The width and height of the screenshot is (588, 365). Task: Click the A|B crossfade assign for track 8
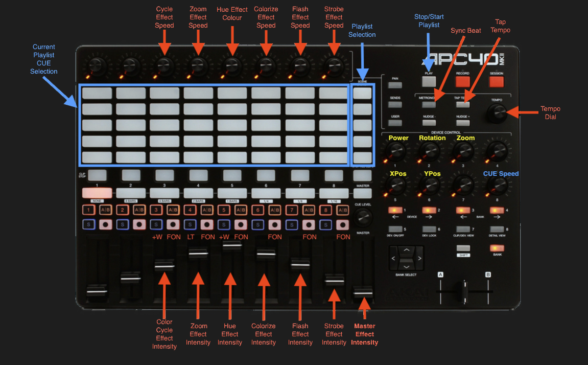pyautogui.click(x=342, y=210)
